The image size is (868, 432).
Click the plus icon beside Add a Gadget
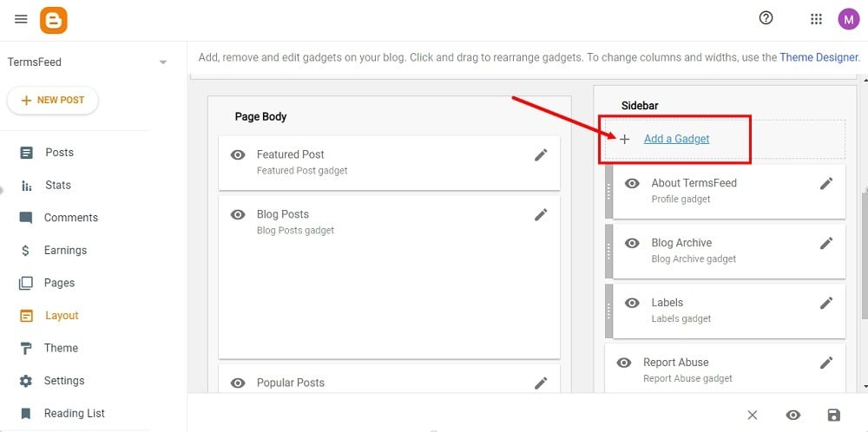(x=624, y=140)
